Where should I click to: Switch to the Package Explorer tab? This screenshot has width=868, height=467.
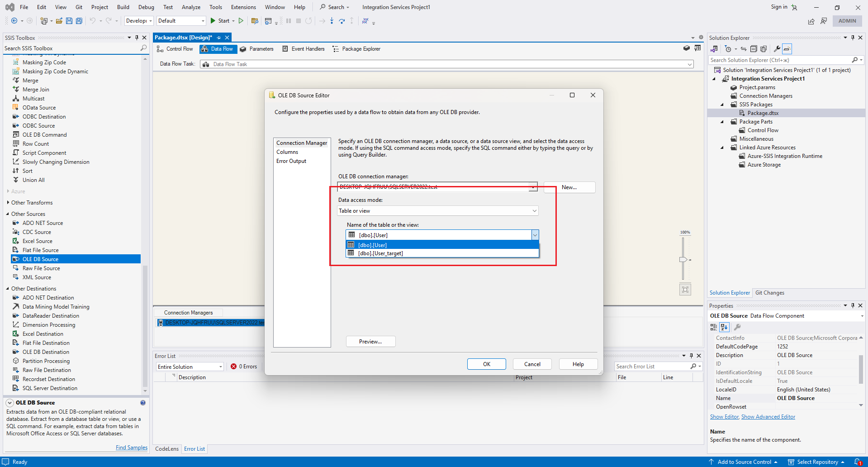[356, 49]
